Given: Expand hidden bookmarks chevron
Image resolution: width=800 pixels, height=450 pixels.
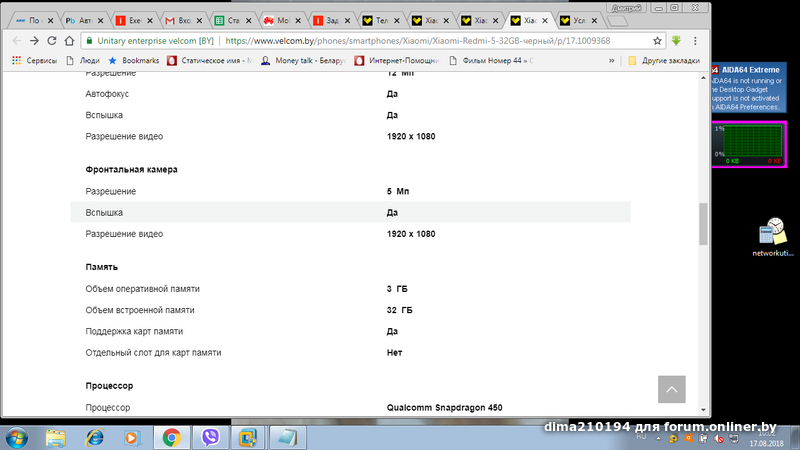Looking at the screenshot, I should click(611, 61).
